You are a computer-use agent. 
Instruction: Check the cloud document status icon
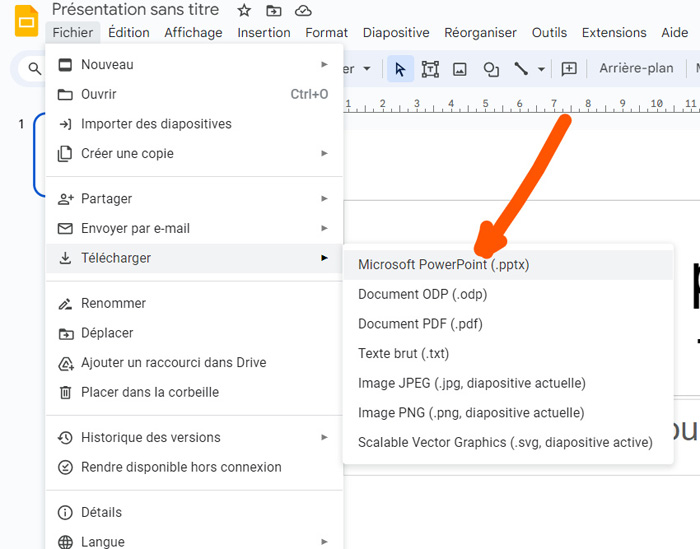(303, 10)
